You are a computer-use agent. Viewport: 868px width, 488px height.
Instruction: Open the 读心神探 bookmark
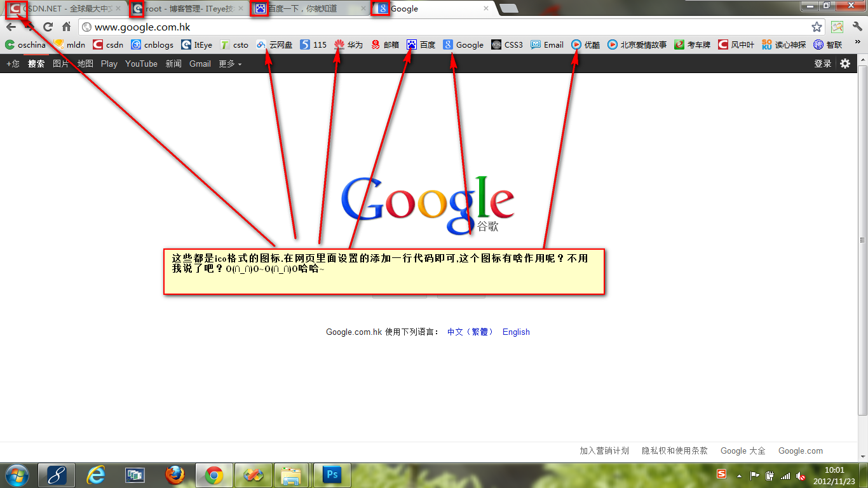click(783, 44)
